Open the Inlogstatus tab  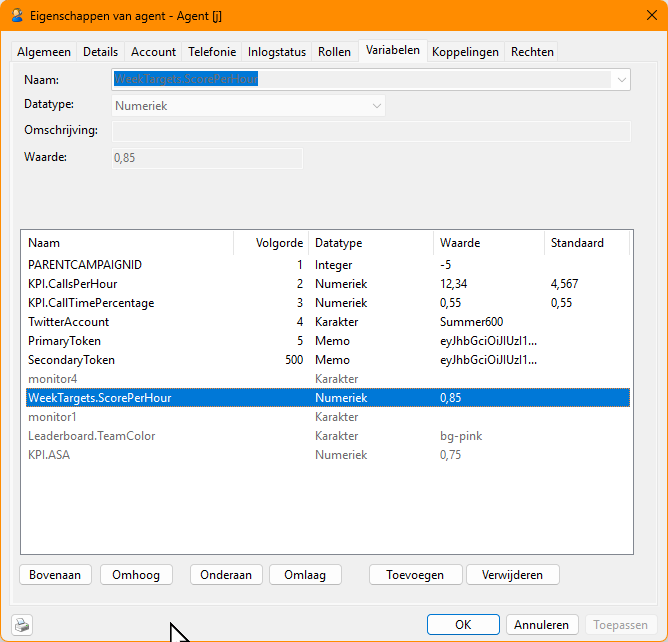pos(277,52)
